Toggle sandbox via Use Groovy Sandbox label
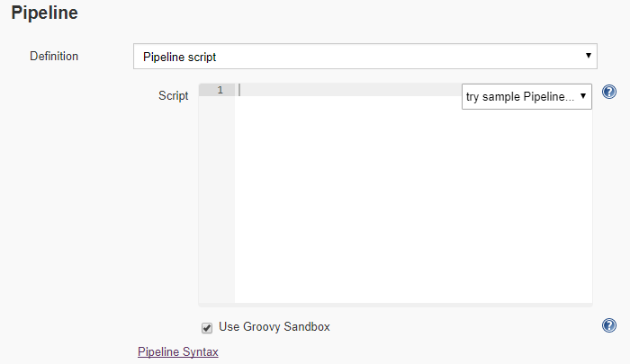Screen dimensions: 630x364 tap(274, 326)
